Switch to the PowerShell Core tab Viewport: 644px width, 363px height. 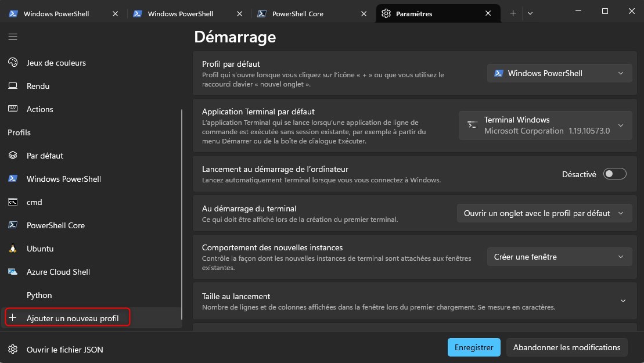click(307, 13)
